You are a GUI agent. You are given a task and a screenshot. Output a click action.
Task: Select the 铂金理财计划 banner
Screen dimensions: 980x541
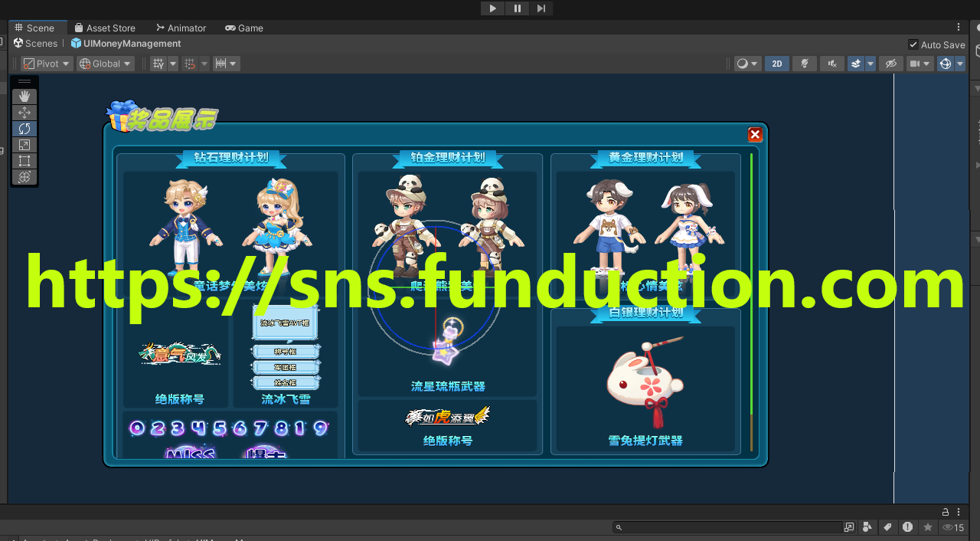coord(448,158)
